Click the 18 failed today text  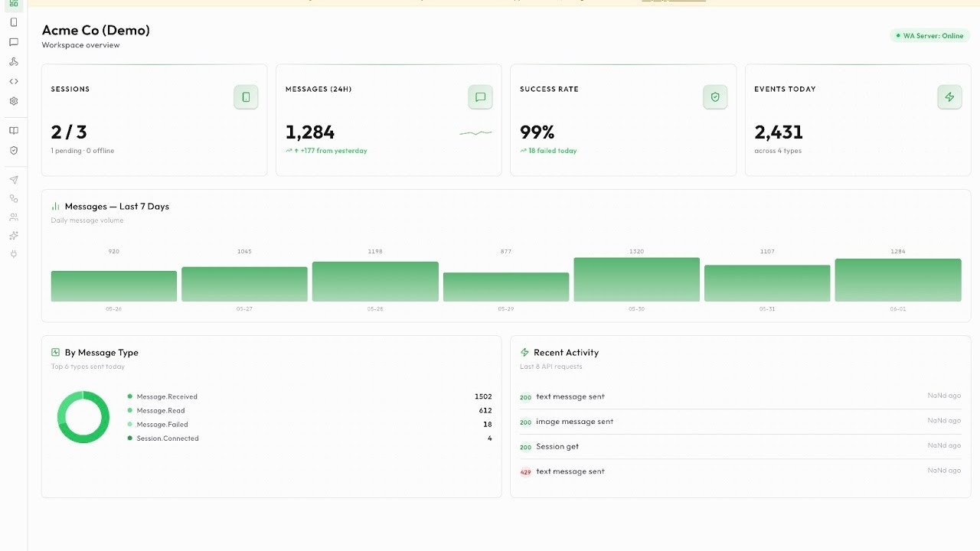tap(553, 151)
